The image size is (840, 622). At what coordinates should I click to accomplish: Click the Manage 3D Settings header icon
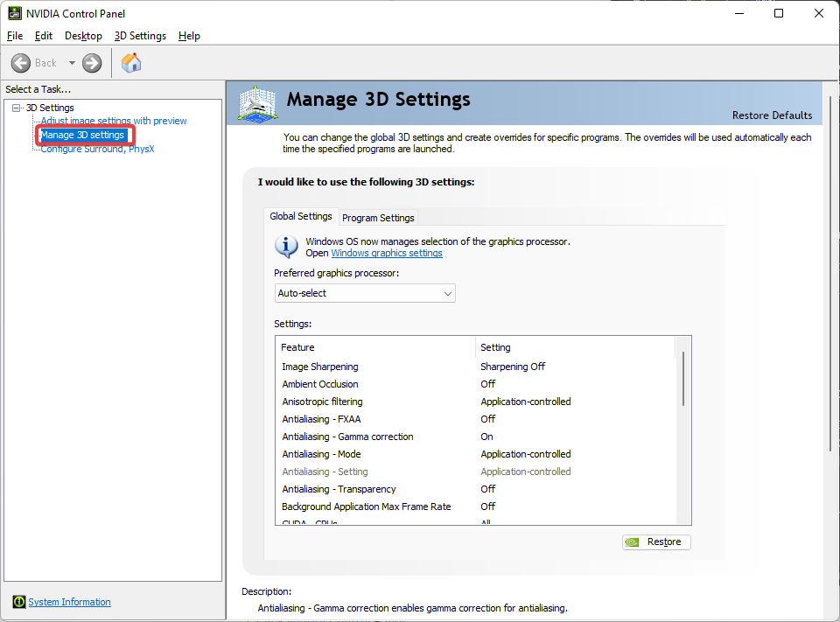click(x=257, y=103)
